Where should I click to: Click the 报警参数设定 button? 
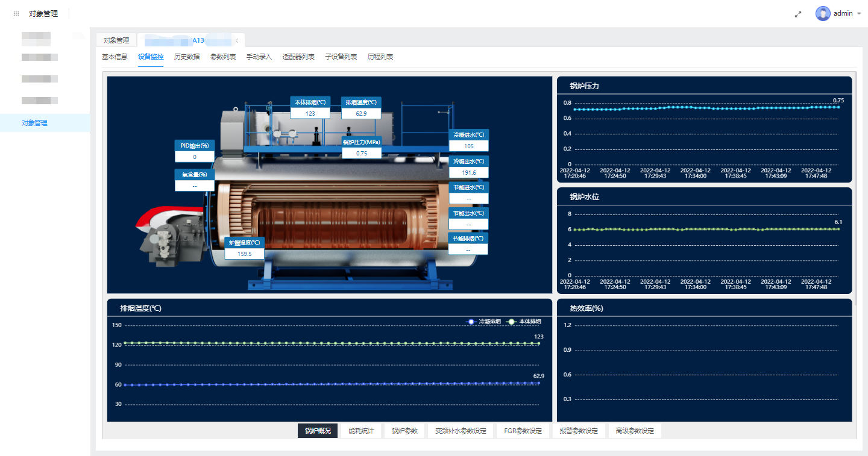pyautogui.click(x=578, y=431)
